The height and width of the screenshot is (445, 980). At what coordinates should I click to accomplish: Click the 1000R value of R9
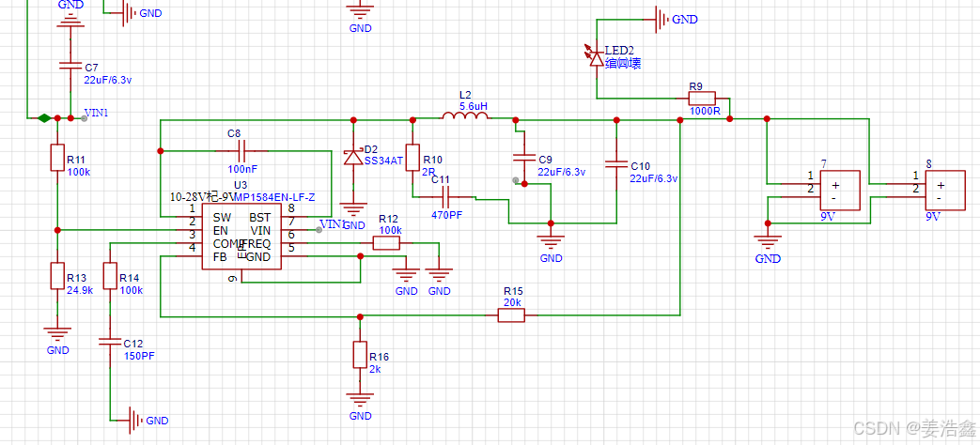[706, 111]
